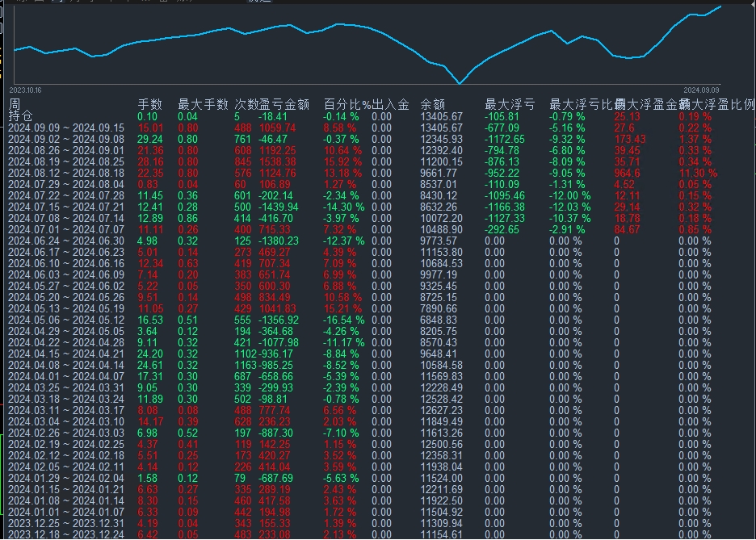Click lots value 24.61
Viewport: 756px width, 540px height.
pyautogui.click(x=150, y=365)
